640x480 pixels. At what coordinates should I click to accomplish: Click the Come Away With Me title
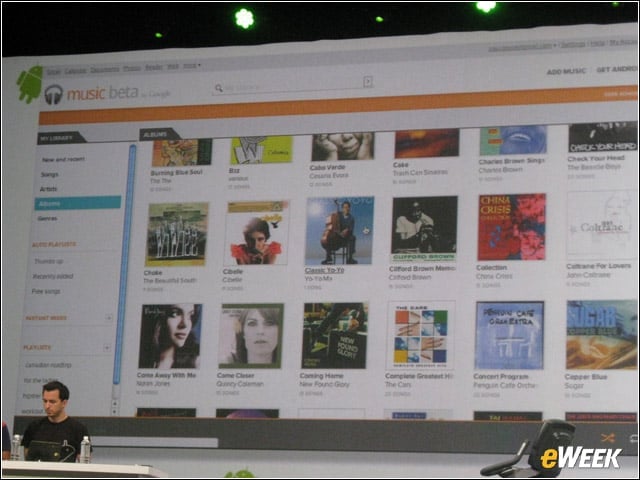167,375
